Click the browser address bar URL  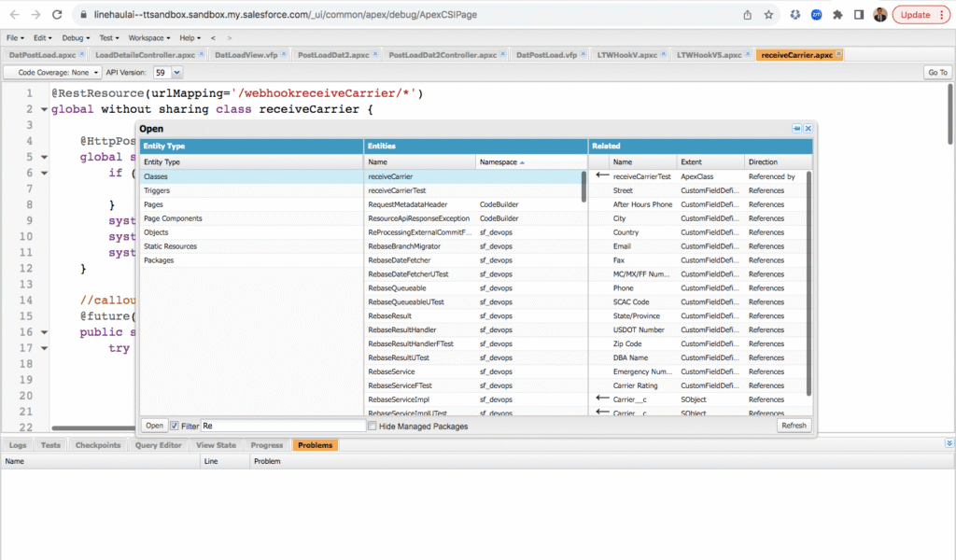pyautogui.click(x=286, y=15)
